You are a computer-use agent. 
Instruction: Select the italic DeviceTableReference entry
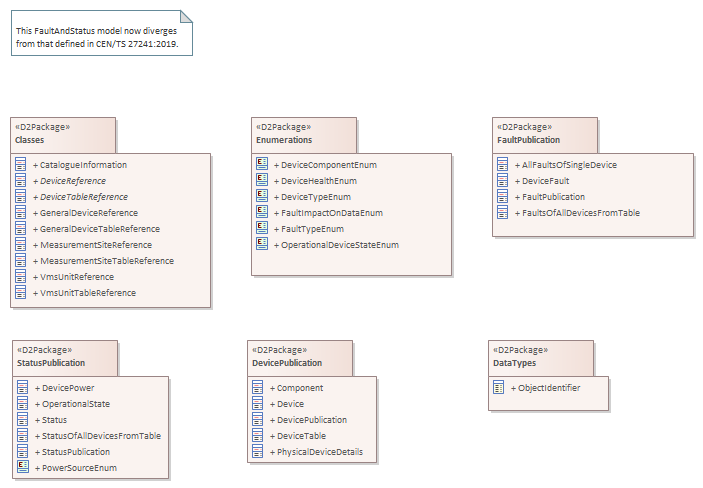pos(84,197)
